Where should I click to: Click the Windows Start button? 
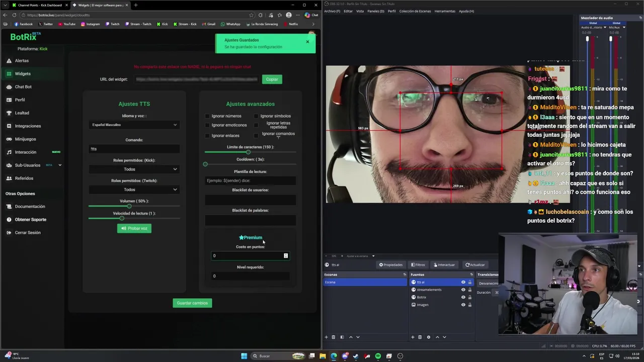244,356
